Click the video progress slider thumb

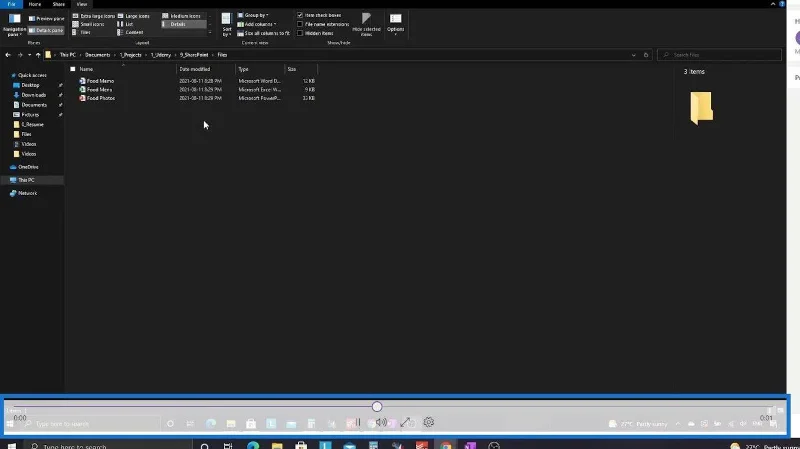pyautogui.click(x=377, y=407)
